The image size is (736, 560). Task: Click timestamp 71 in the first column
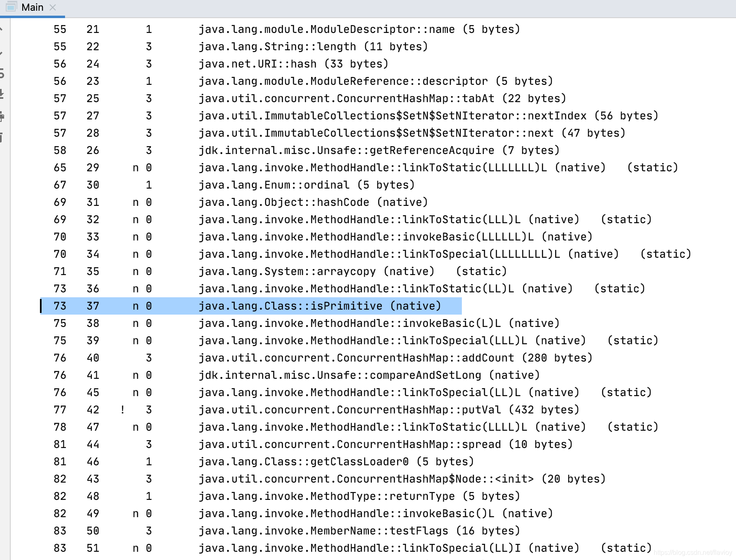click(60, 271)
